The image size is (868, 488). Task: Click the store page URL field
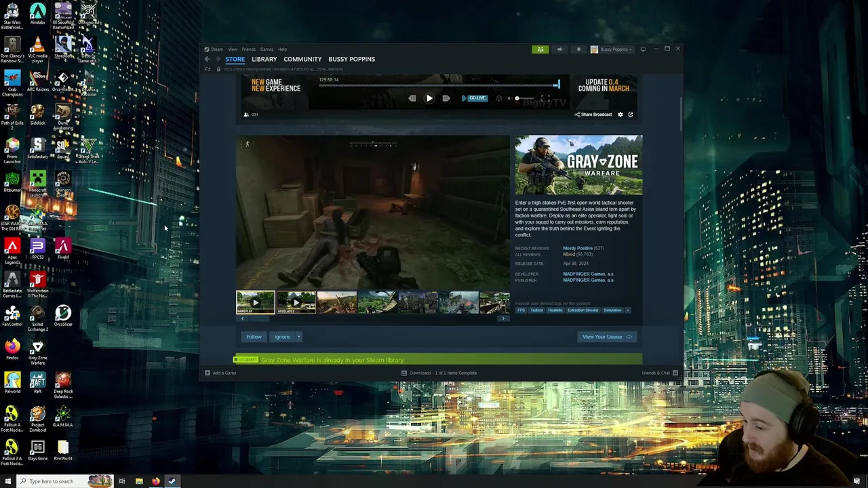pyautogui.click(x=283, y=69)
